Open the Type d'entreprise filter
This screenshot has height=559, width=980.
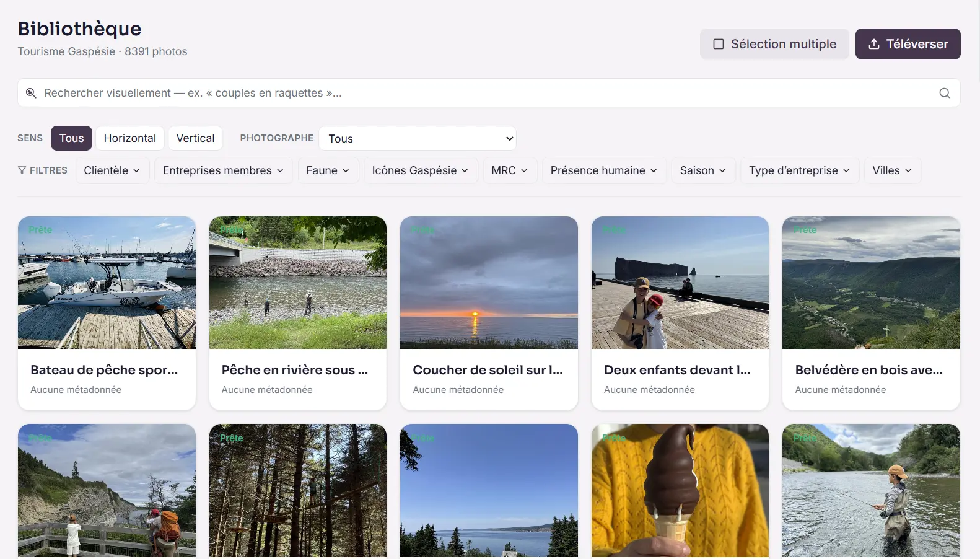coord(800,170)
